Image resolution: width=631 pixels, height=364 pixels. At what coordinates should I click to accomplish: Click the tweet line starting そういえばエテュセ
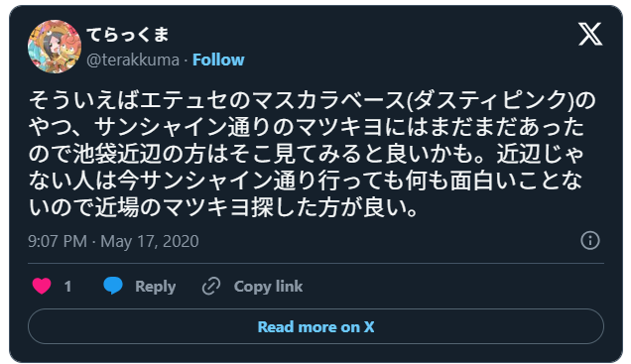(x=313, y=100)
